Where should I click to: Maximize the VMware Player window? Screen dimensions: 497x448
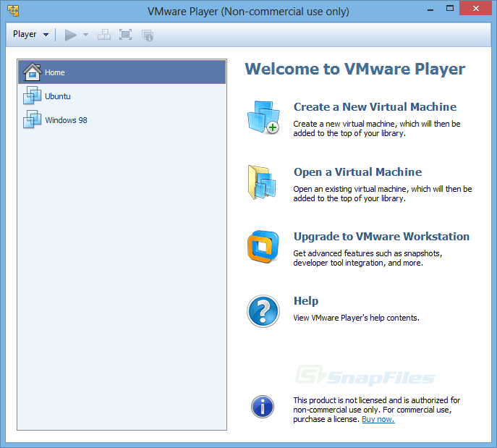(x=450, y=9)
